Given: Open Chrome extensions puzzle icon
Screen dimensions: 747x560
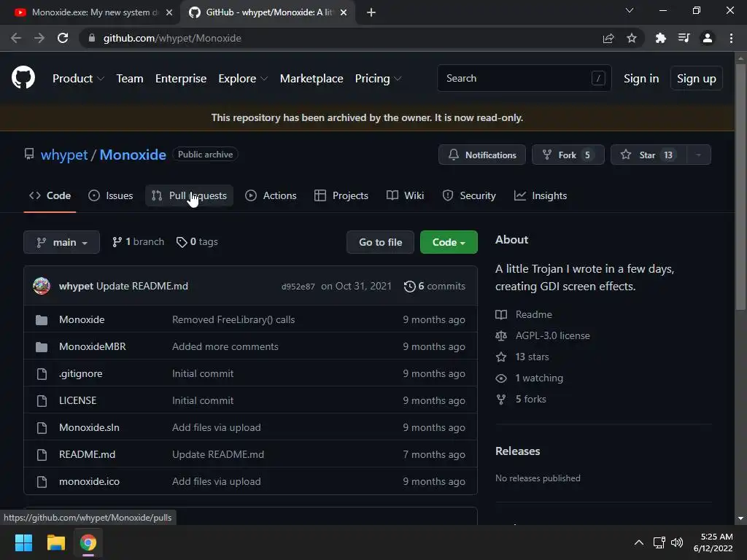Looking at the screenshot, I should pos(661,38).
